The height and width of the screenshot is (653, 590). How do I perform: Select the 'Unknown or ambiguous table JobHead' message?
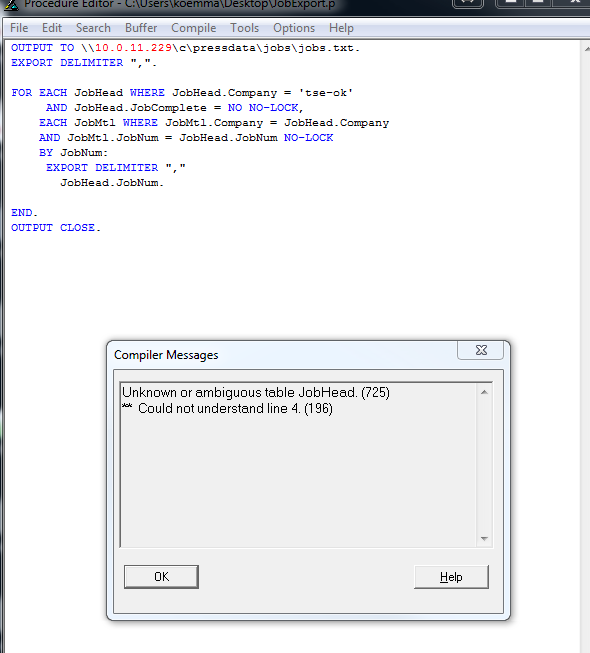tap(256, 392)
